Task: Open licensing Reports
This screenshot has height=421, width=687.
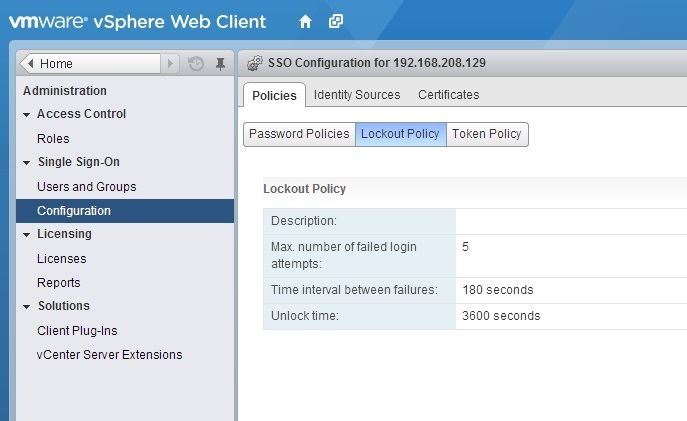Action: tap(59, 283)
